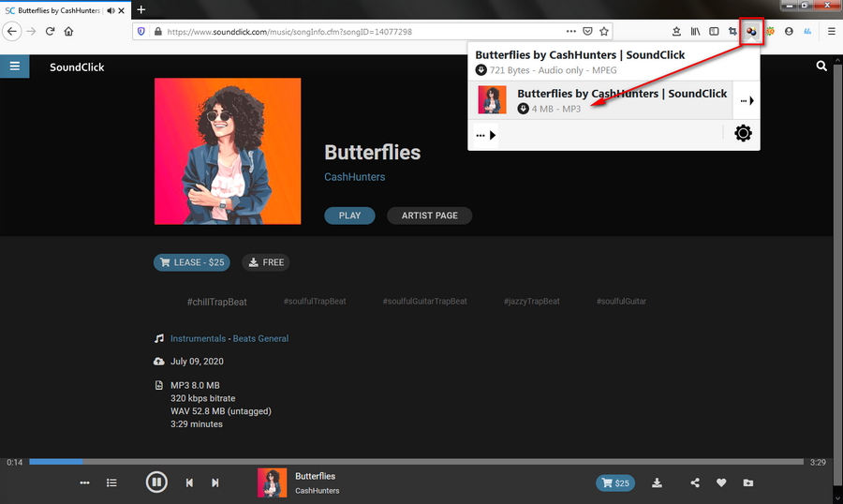Save page to Pocket
Image resolution: width=843 pixels, height=504 pixels.
point(587,31)
